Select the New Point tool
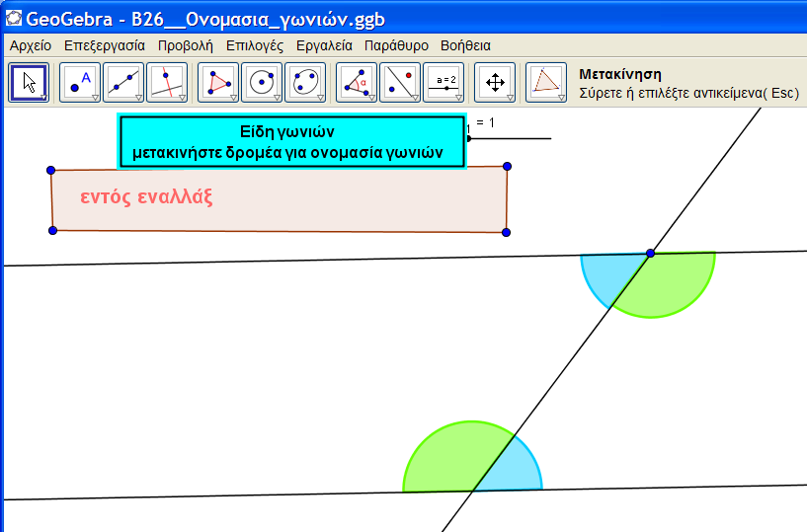 pos(80,82)
